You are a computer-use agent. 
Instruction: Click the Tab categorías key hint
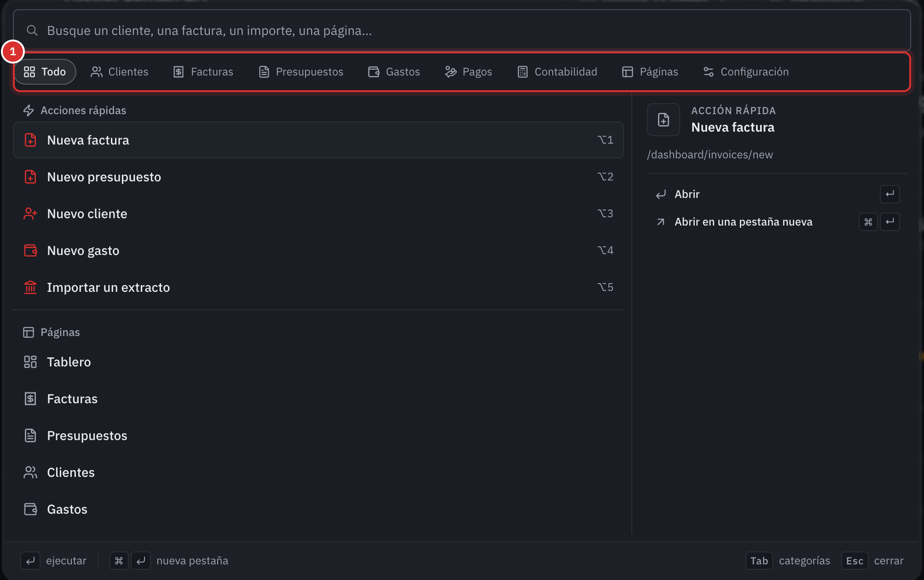[788, 561]
